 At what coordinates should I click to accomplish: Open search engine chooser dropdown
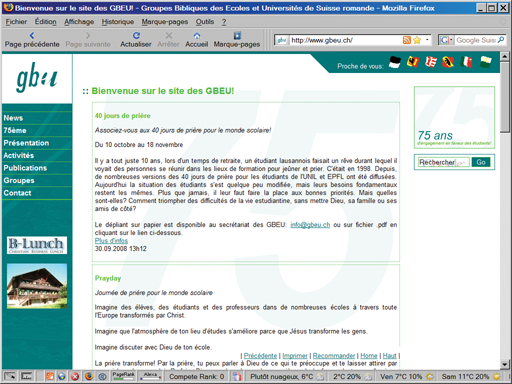446,40
